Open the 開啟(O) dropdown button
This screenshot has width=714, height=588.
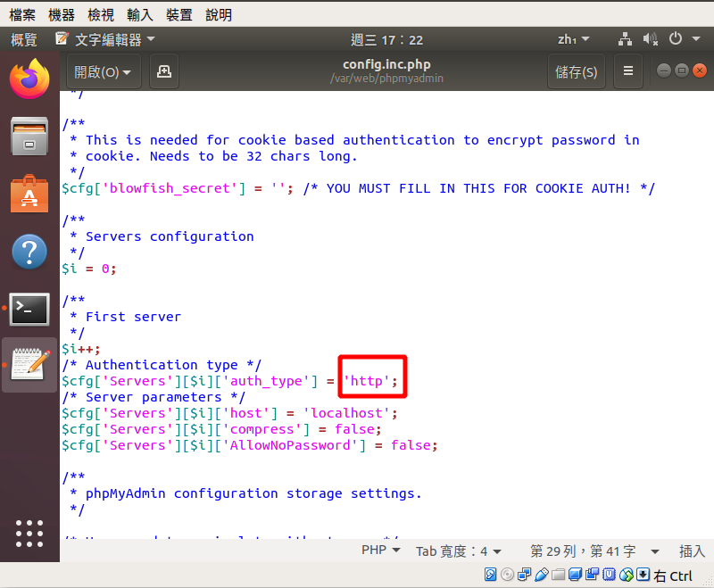point(104,71)
